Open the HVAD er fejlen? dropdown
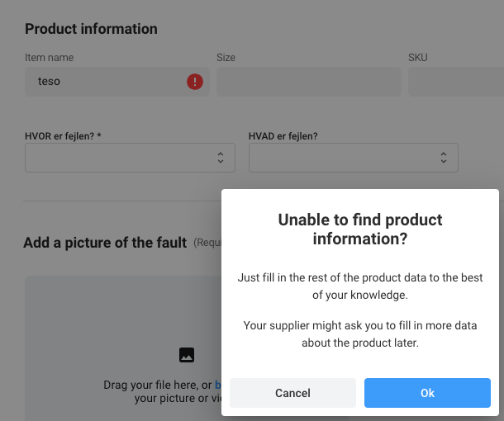504x421 pixels. point(354,158)
